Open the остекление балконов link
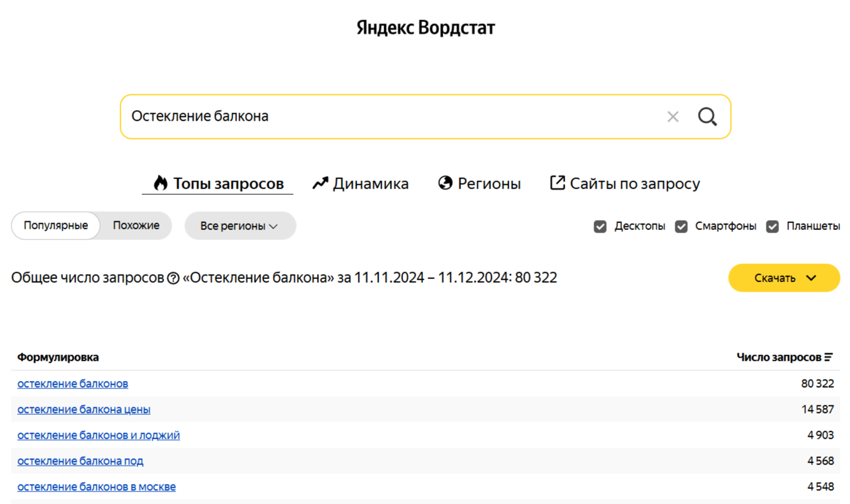Viewport: 850px width, 504px height. coord(73,383)
